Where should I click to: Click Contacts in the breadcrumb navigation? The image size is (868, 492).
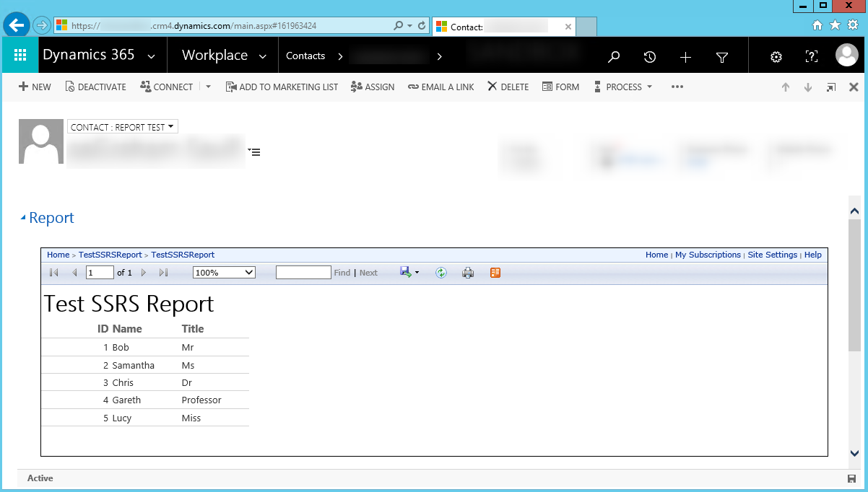(x=305, y=56)
